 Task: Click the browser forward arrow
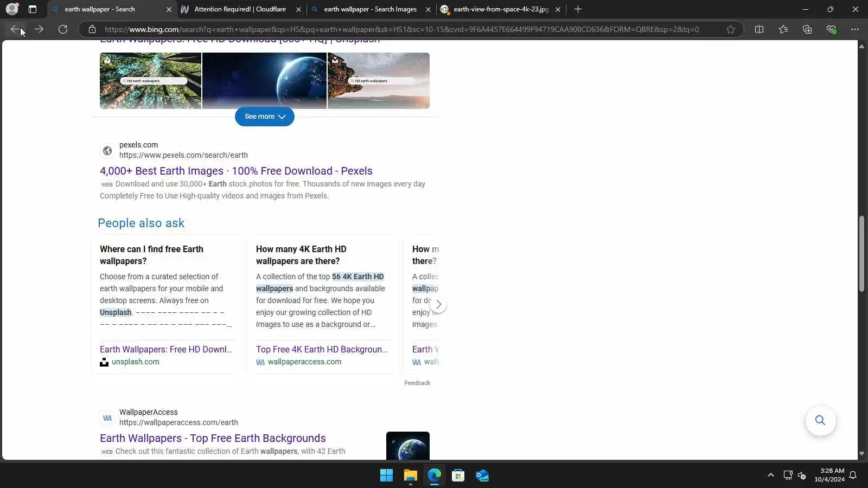click(39, 29)
